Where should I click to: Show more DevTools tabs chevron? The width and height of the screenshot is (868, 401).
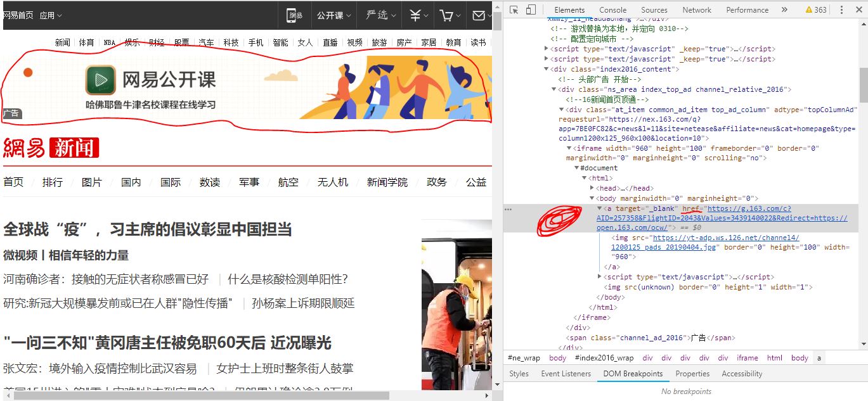point(784,10)
